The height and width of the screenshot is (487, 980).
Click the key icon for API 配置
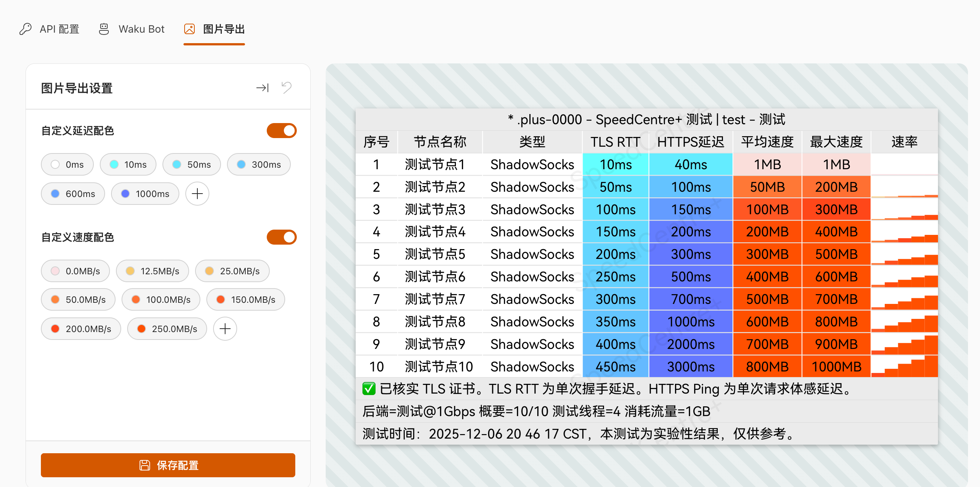click(26, 29)
